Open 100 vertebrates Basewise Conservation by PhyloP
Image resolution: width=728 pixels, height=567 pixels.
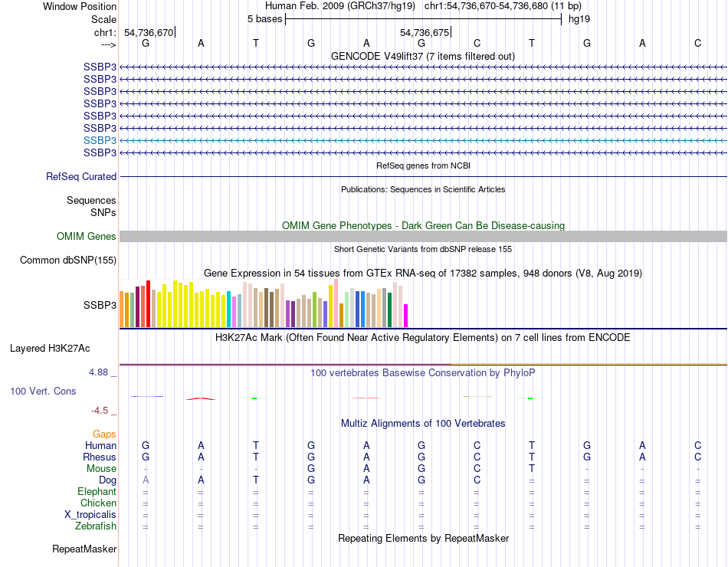423,373
